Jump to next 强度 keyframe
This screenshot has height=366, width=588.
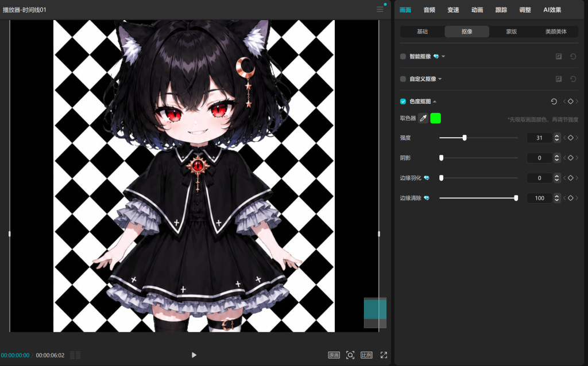577,138
